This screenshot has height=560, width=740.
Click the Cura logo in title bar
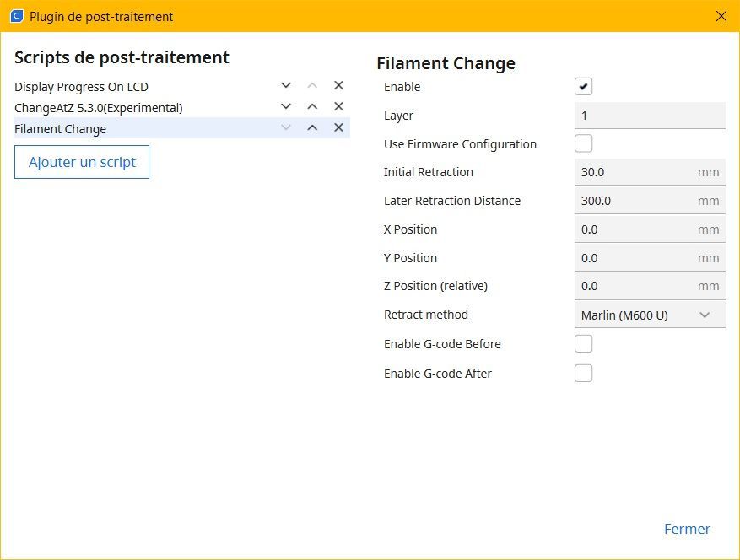tap(17, 17)
